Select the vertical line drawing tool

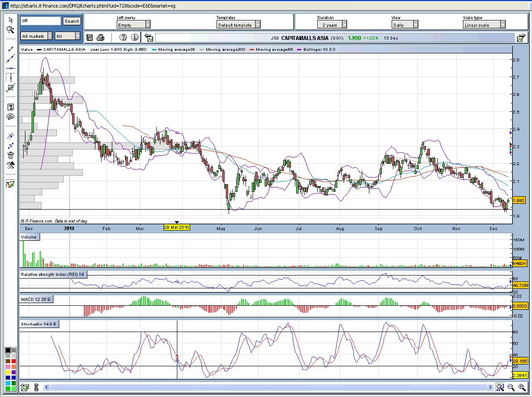[11, 78]
